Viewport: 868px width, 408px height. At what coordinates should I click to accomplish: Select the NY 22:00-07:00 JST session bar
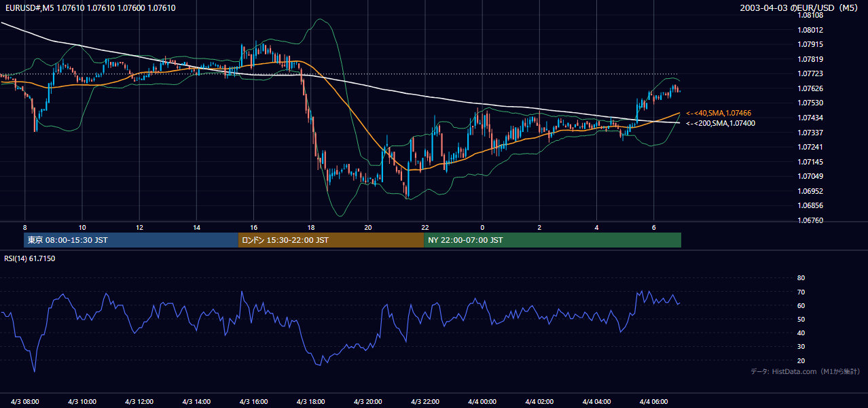pyautogui.click(x=552, y=240)
